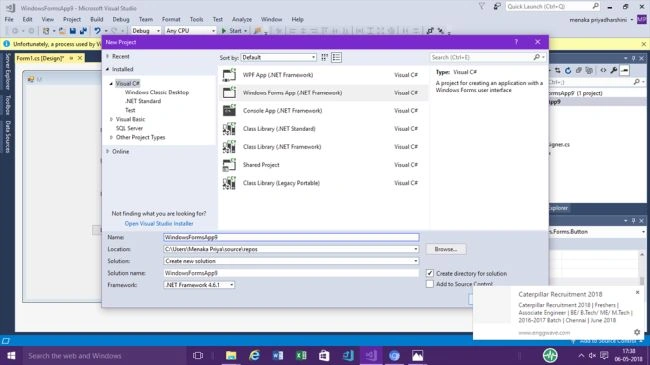Select Class Library (.NET Standard) template
The width and height of the screenshot is (650, 365).
click(323, 129)
